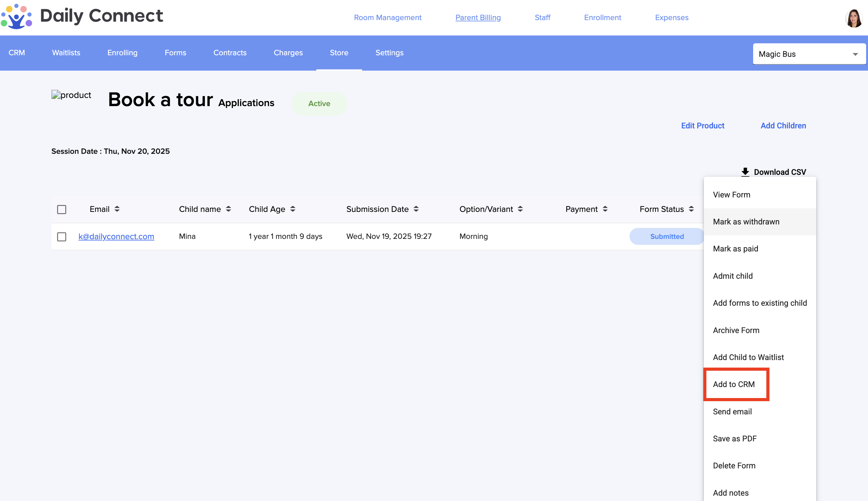The height and width of the screenshot is (501, 868).
Task: Select Mark as withdrawn menu entry
Action: pyautogui.click(x=746, y=222)
